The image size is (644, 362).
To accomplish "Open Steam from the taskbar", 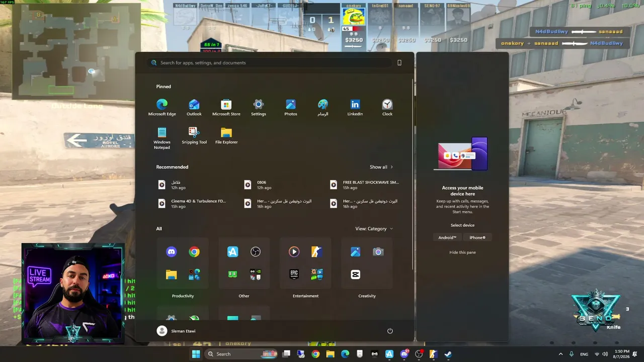I will pyautogui.click(x=448, y=354).
